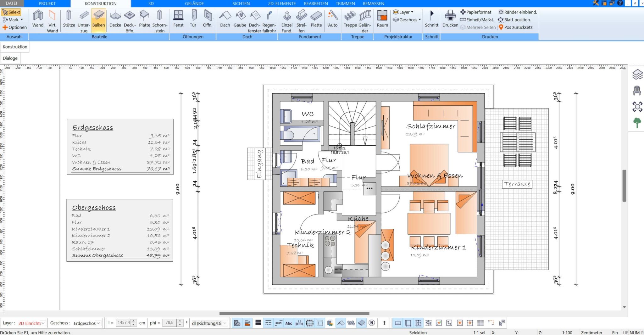The image size is (644, 335).
Task: Toggle Abc text labels visibility
Action: coord(289,323)
